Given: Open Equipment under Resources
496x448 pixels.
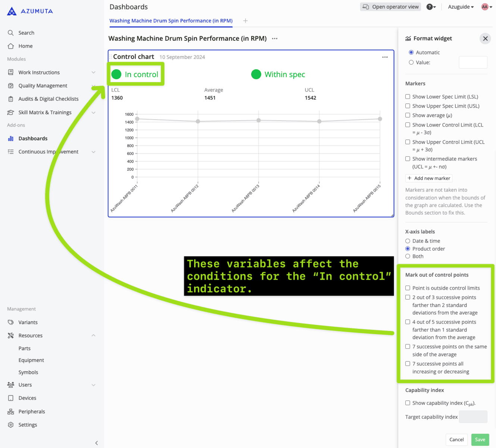Looking at the screenshot, I should (31, 360).
